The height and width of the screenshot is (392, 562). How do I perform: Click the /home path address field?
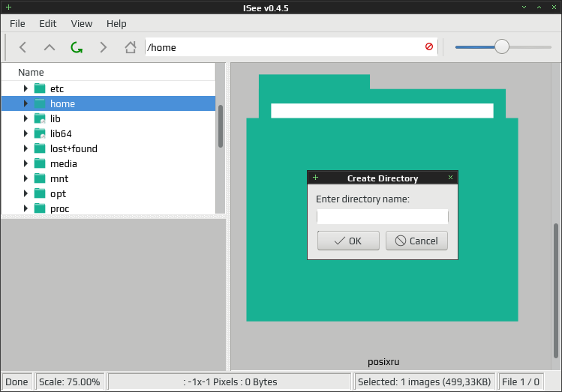(x=291, y=47)
